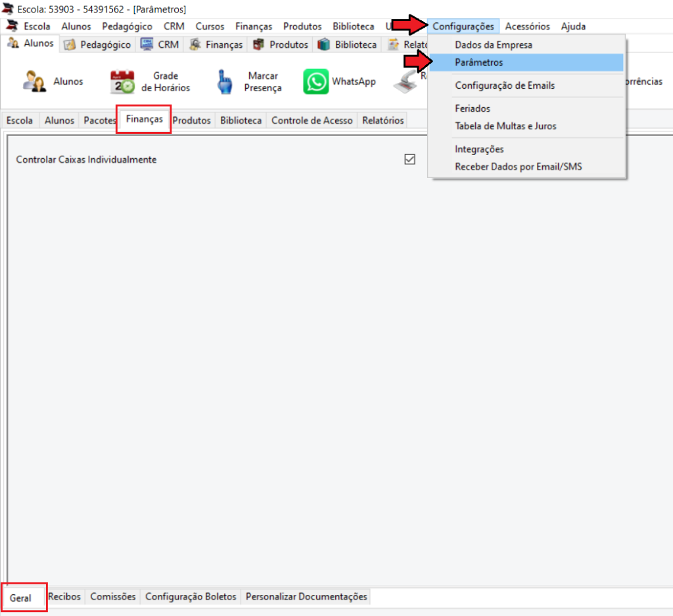Viewport: 673px width, 616px height.
Task: Open the Acessórios menu
Action: (x=527, y=26)
